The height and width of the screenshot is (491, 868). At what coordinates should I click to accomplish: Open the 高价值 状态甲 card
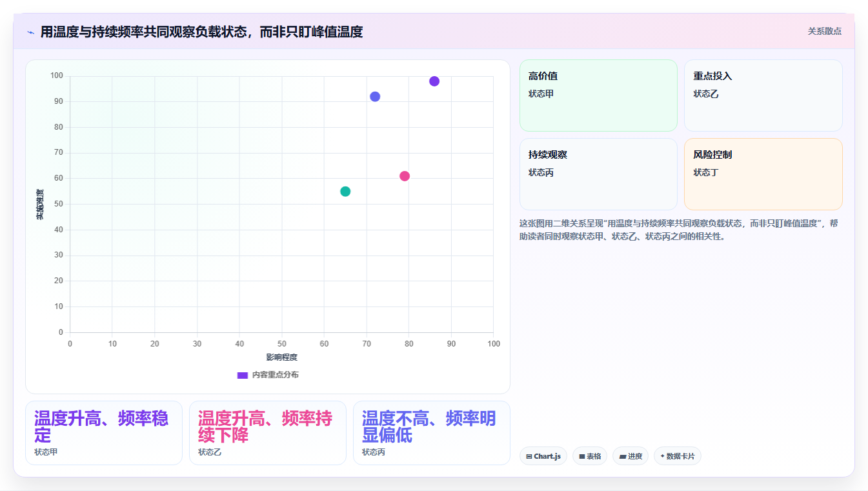click(x=598, y=95)
